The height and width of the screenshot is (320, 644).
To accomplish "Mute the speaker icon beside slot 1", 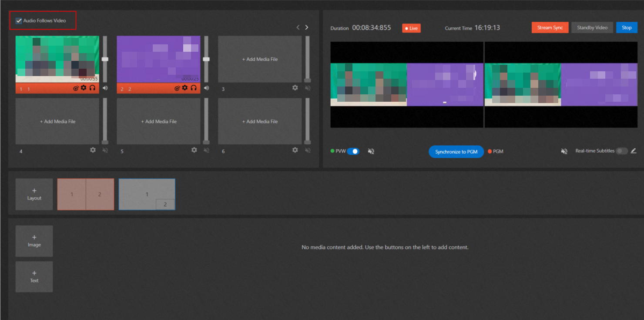I will (x=105, y=88).
